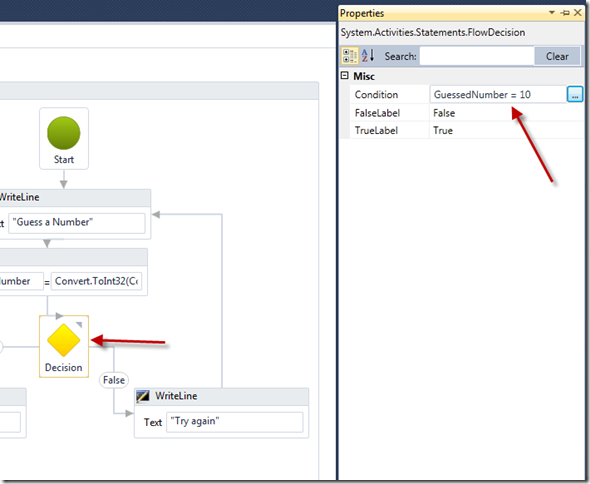Screen dimensions: 590x484
Task: Edit the Convert.ToInt32 expression box
Action: pos(96,281)
